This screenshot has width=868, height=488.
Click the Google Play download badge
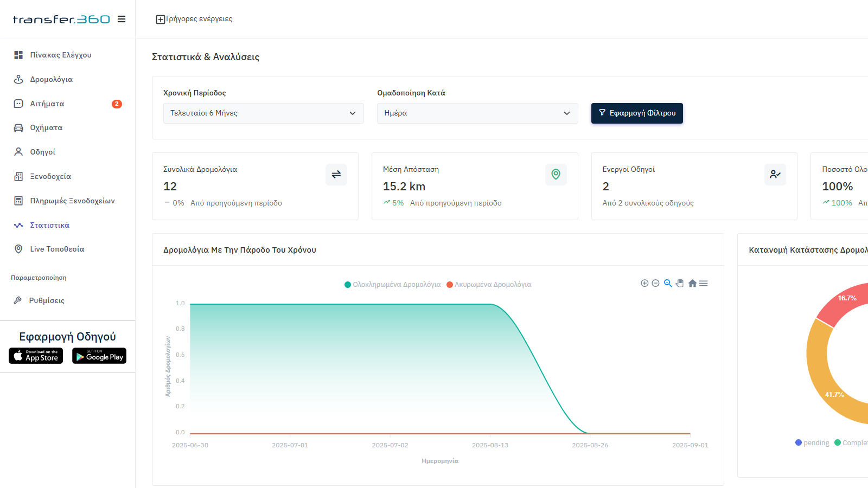(x=99, y=356)
